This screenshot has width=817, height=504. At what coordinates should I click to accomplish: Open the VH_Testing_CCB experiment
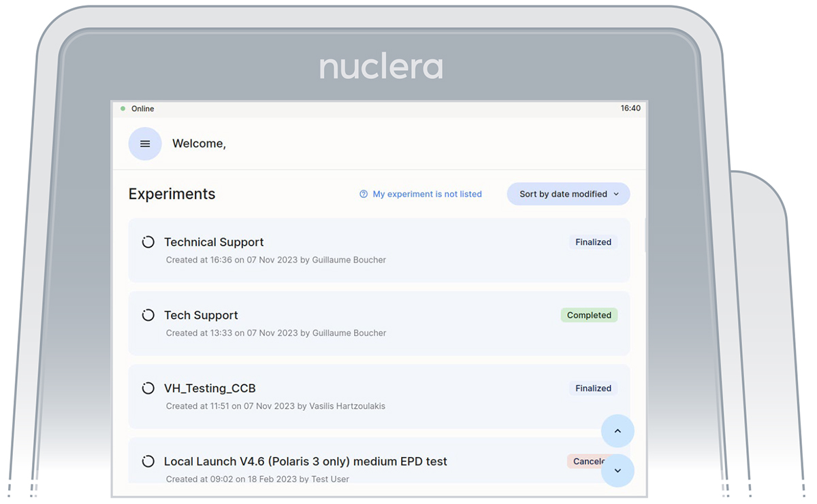(x=210, y=388)
